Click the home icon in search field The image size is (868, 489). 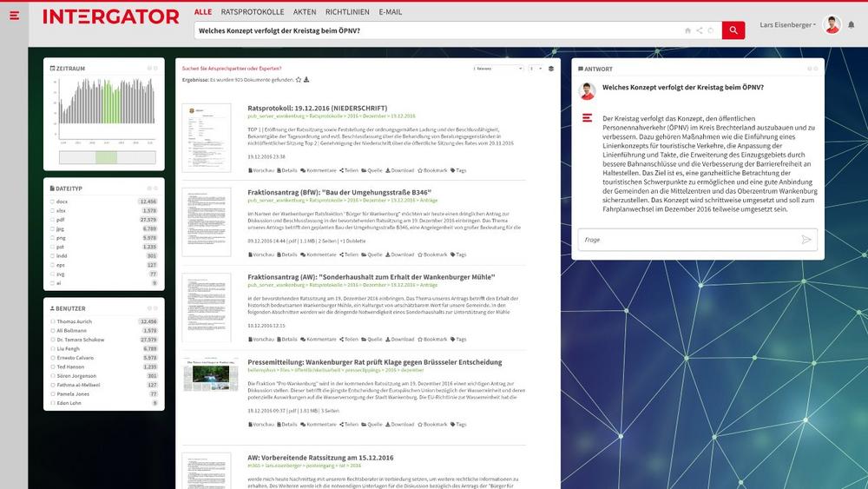(687, 30)
